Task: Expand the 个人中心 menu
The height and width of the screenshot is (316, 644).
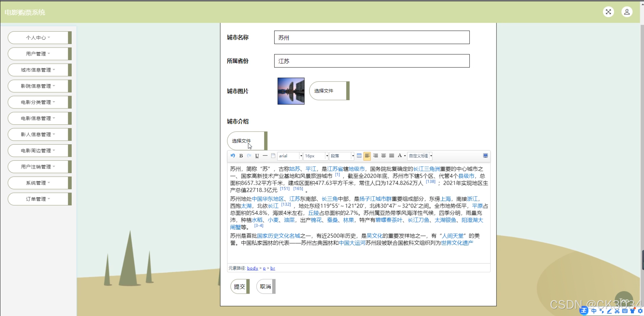Action: tap(40, 38)
